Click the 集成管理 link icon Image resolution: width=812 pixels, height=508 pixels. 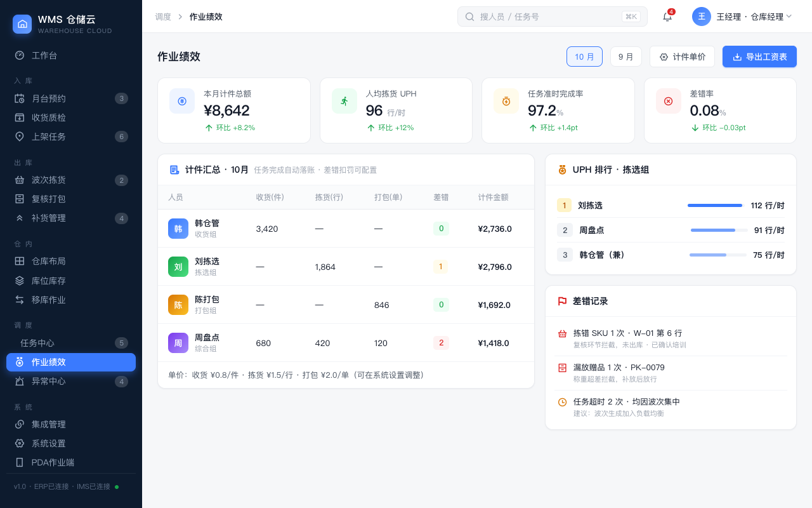(20, 424)
